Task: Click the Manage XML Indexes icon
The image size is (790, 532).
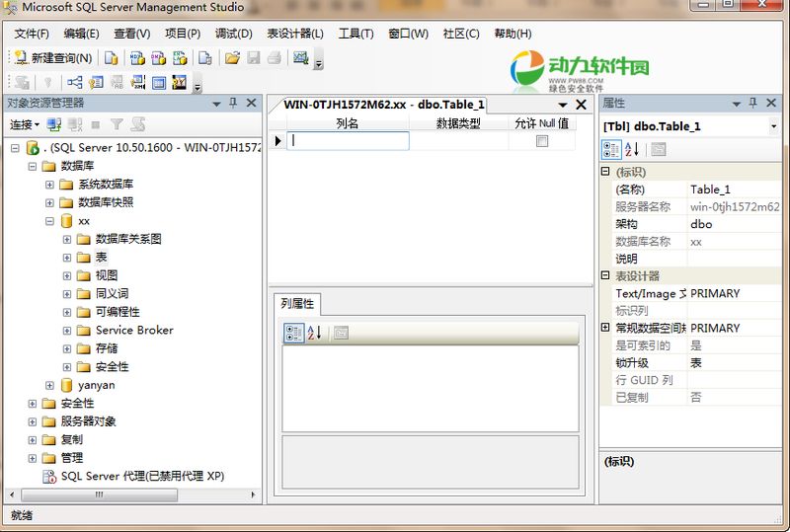Action: pos(137,82)
